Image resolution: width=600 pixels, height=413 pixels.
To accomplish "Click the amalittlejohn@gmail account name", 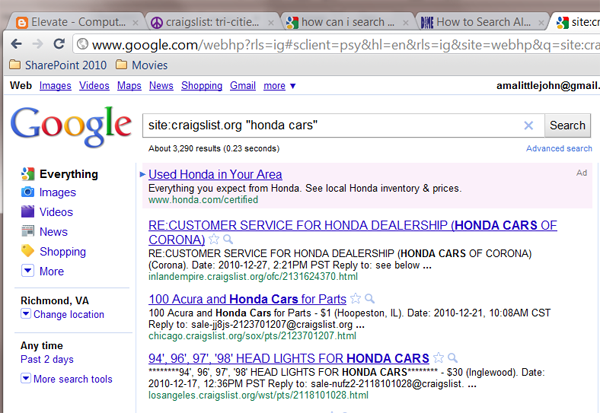I will [548, 86].
